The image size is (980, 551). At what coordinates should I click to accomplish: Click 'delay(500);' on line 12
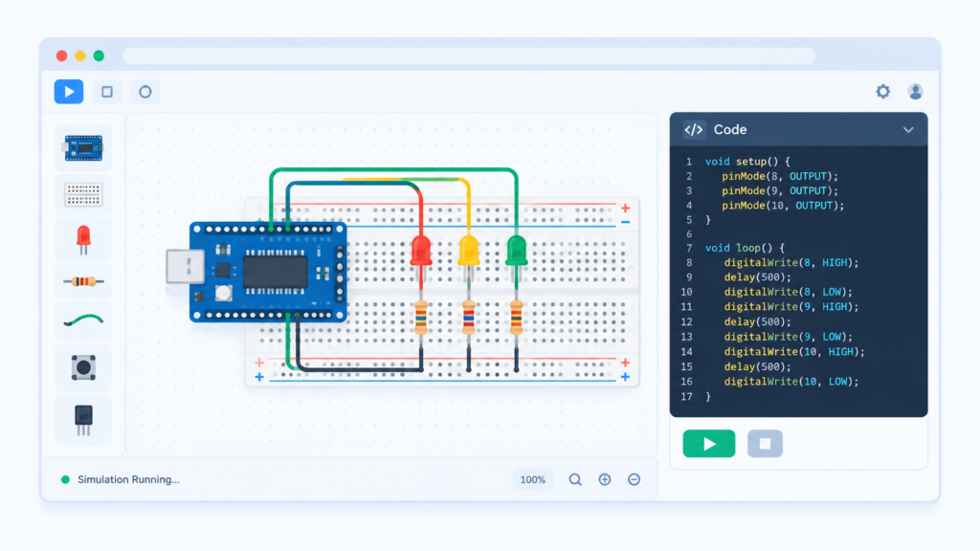tap(758, 321)
